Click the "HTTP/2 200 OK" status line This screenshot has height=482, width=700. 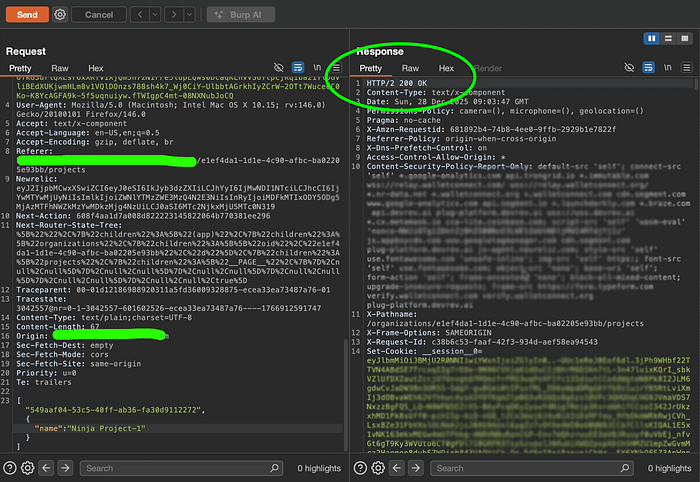point(397,83)
